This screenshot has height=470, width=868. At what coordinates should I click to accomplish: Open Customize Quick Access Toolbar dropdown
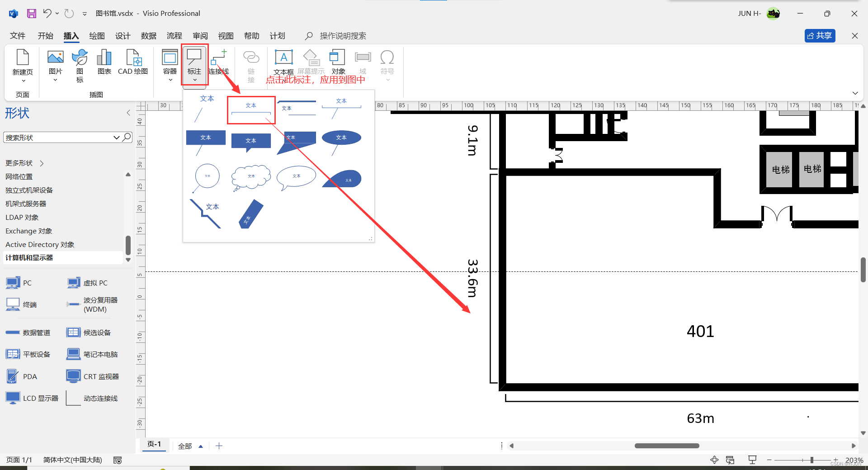[x=85, y=14]
